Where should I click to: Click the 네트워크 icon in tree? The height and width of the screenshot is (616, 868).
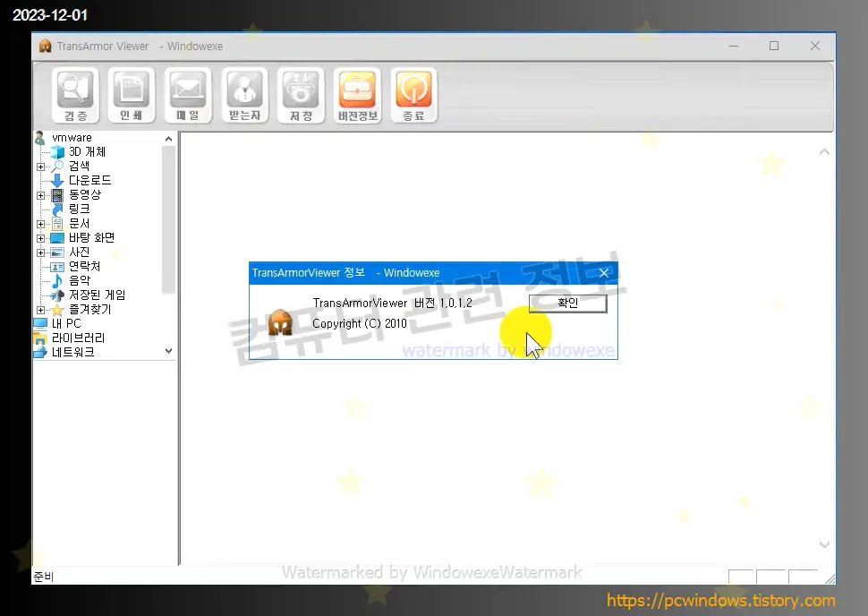coord(40,352)
